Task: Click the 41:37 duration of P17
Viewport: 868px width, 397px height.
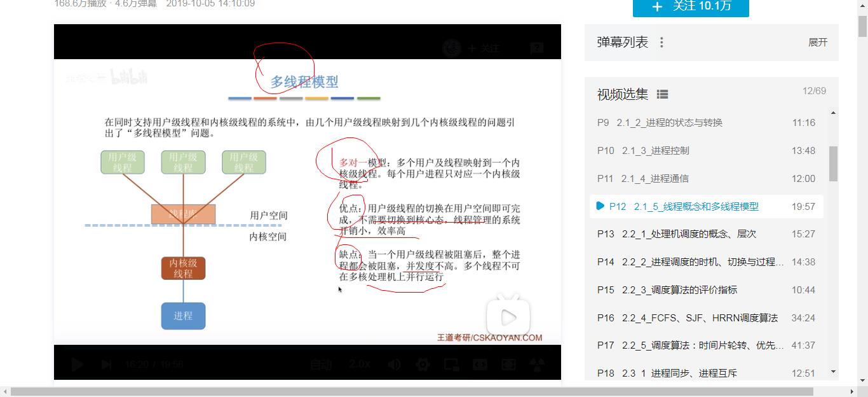Action: 803,345
